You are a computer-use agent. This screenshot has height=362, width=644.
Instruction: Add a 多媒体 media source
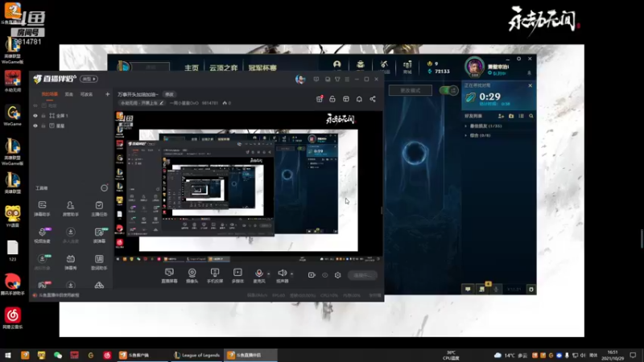coord(237,275)
